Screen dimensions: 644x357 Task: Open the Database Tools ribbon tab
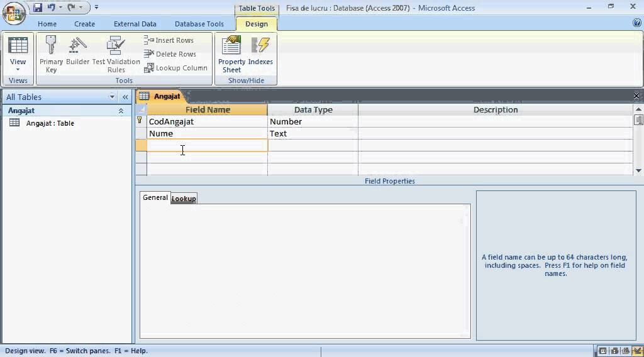pos(199,24)
